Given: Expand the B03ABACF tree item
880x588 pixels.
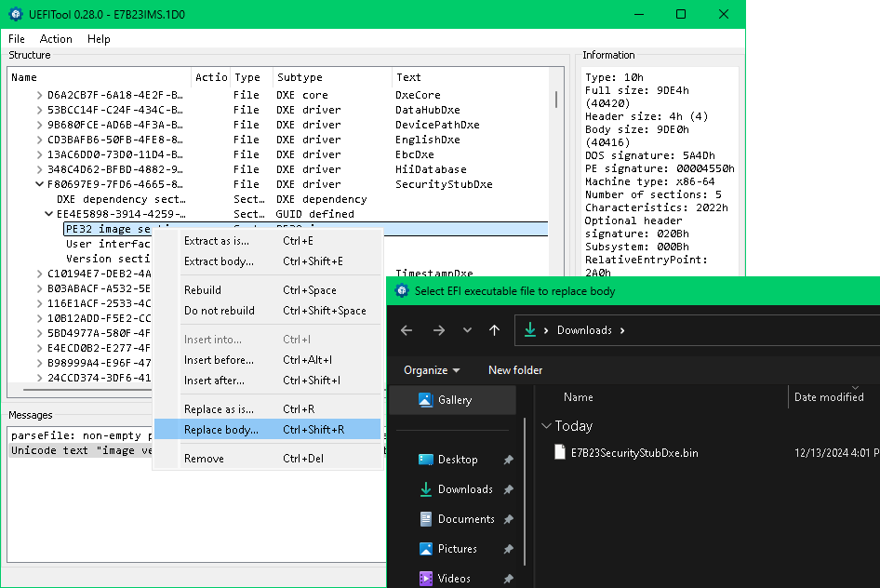Looking at the screenshot, I should pos(39,288).
